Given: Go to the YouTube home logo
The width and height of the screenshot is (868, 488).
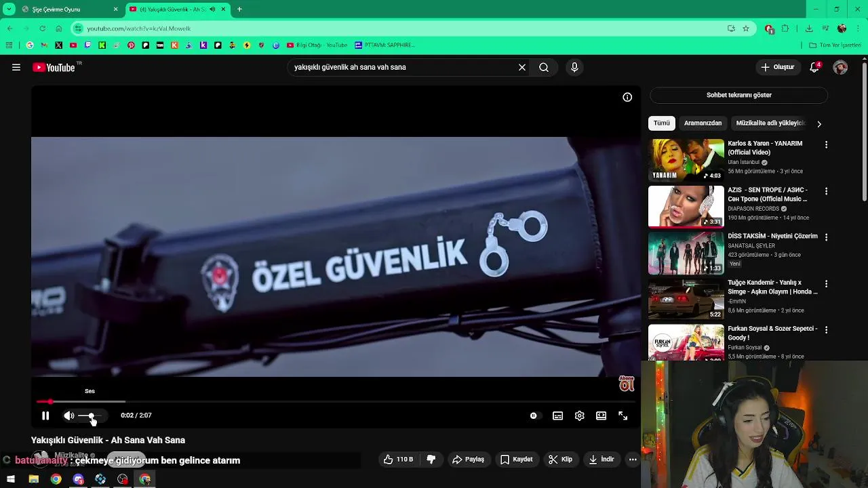Looking at the screenshot, I should [x=54, y=67].
